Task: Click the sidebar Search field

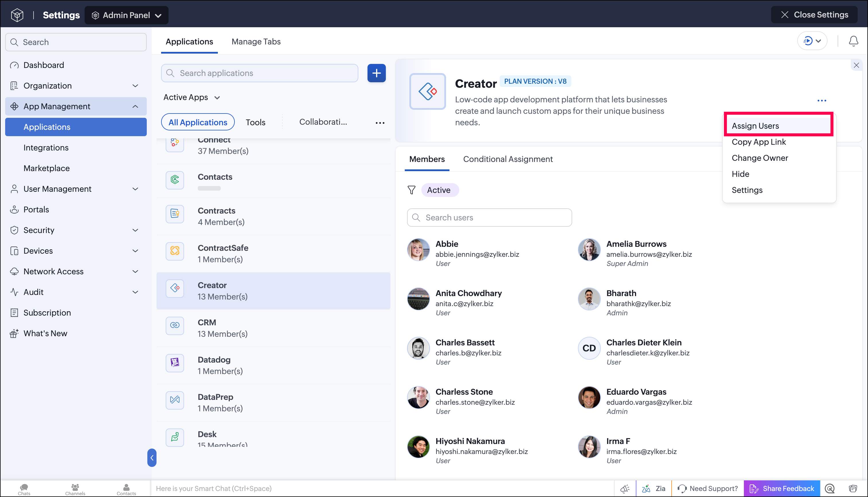Action: pos(76,42)
